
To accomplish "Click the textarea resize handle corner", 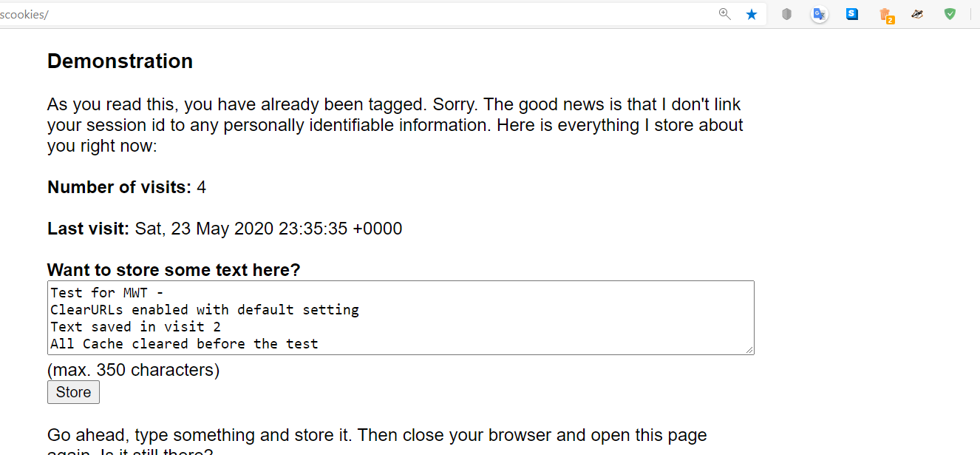I will (x=750, y=350).
